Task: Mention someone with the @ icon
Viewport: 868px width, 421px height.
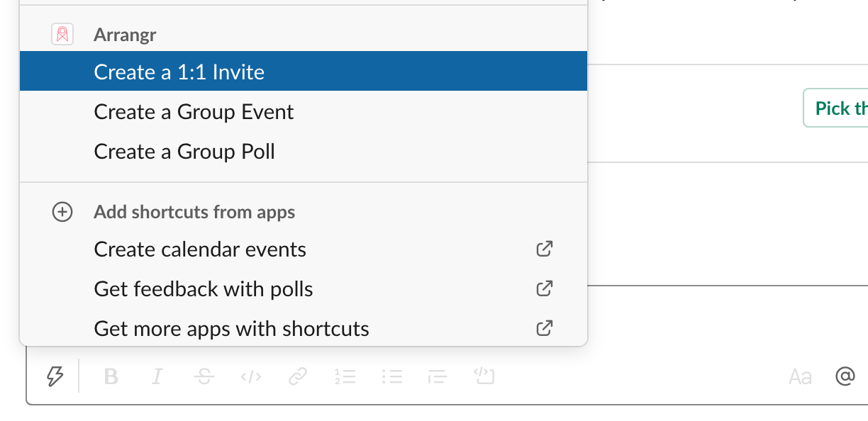Action: [845, 376]
